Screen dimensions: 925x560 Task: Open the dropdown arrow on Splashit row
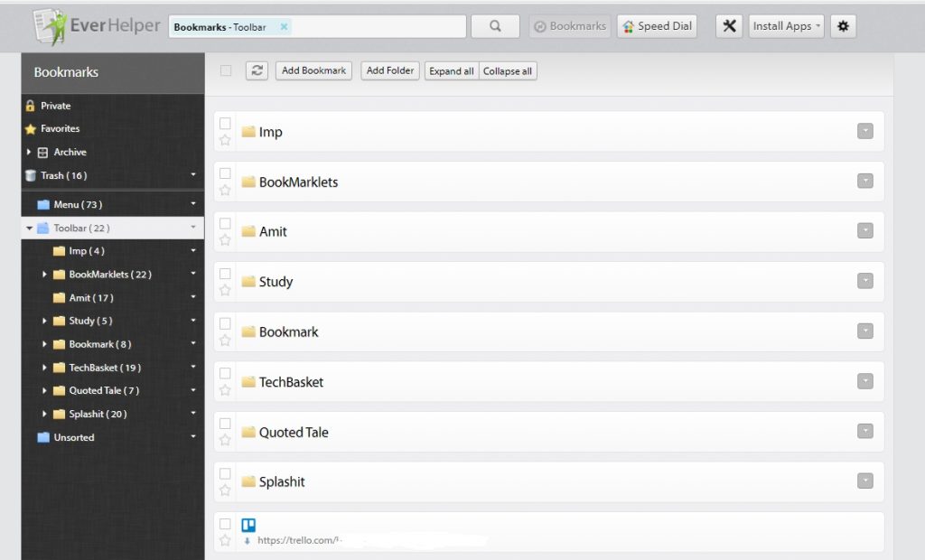tap(864, 481)
